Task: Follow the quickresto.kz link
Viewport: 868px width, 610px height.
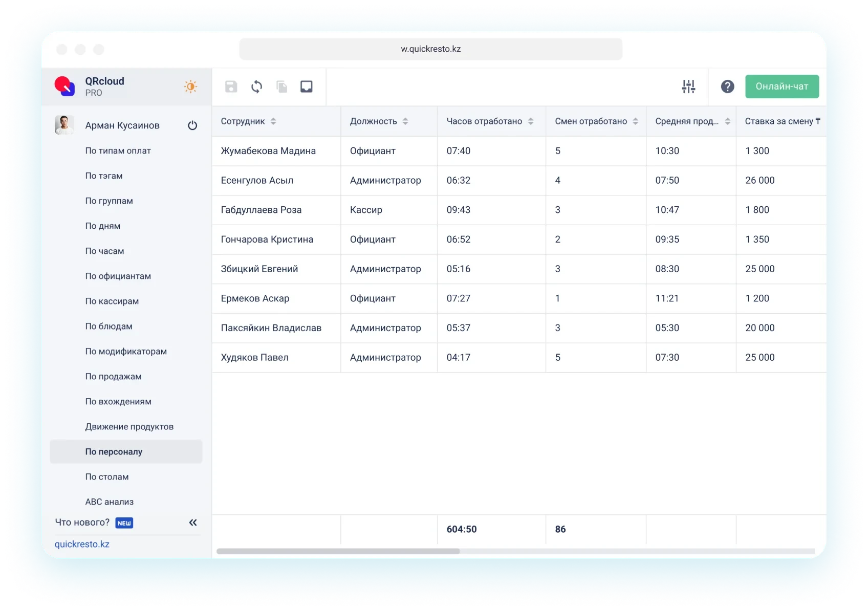Action: tap(82, 544)
